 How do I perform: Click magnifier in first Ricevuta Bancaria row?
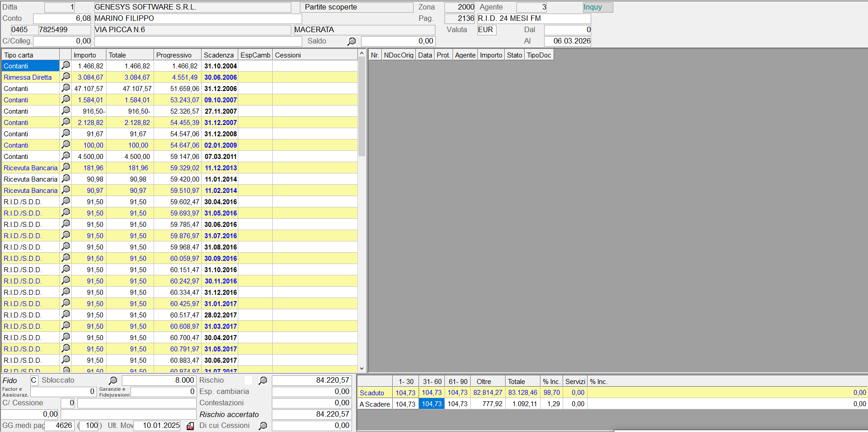pyautogui.click(x=66, y=168)
